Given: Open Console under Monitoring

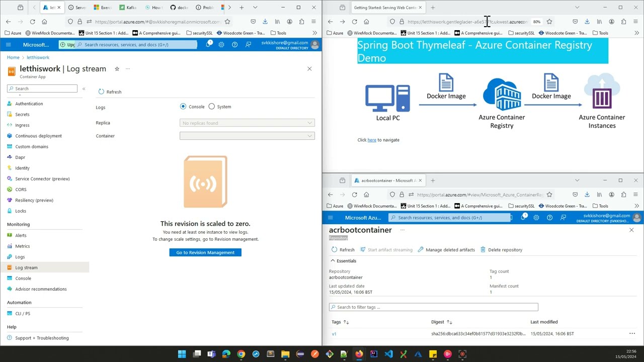Looking at the screenshot, I should click(x=23, y=279).
